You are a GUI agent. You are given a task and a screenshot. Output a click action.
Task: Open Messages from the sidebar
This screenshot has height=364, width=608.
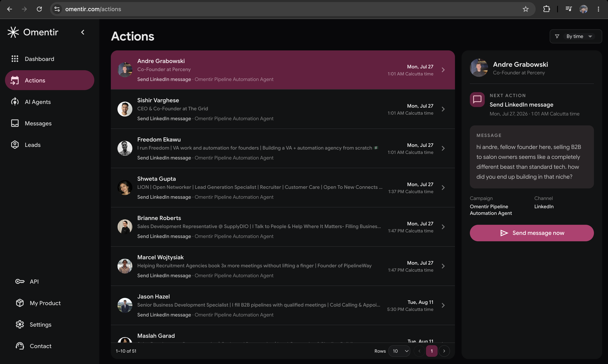tap(50, 123)
